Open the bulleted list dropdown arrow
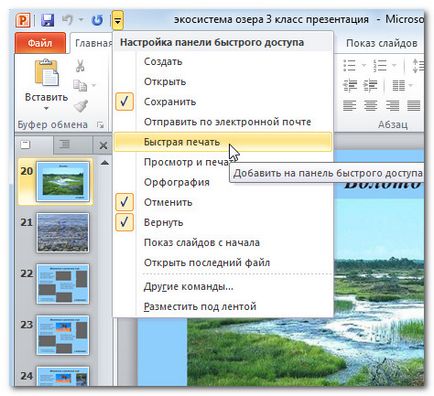The width and height of the screenshot is (434, 396). (x=364, y=65)
